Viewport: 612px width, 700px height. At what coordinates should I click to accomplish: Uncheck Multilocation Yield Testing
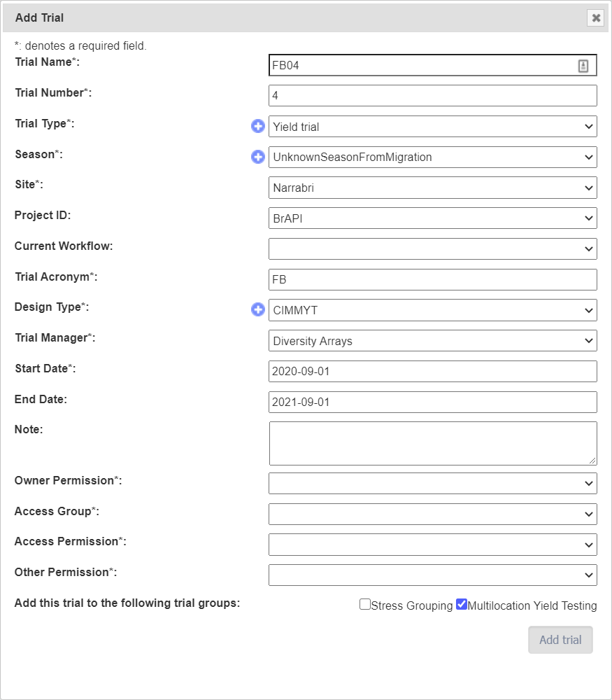(462, 604)
